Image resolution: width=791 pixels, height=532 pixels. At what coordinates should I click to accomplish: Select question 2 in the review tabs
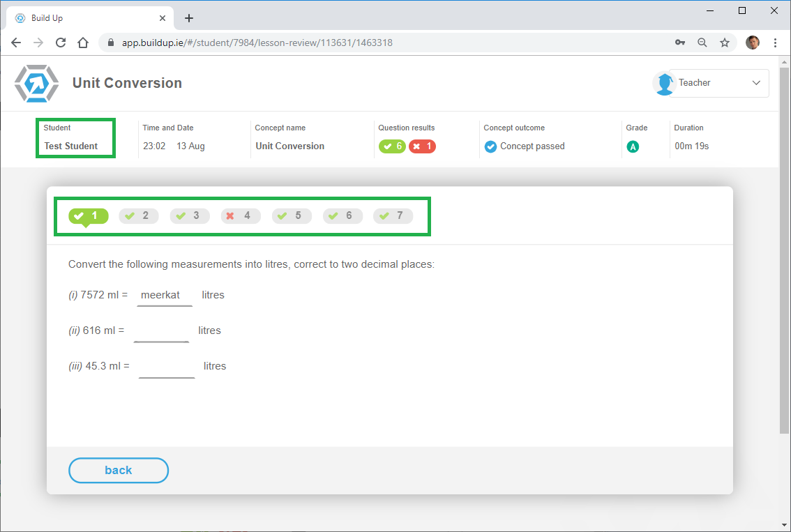tap(139, 215)
